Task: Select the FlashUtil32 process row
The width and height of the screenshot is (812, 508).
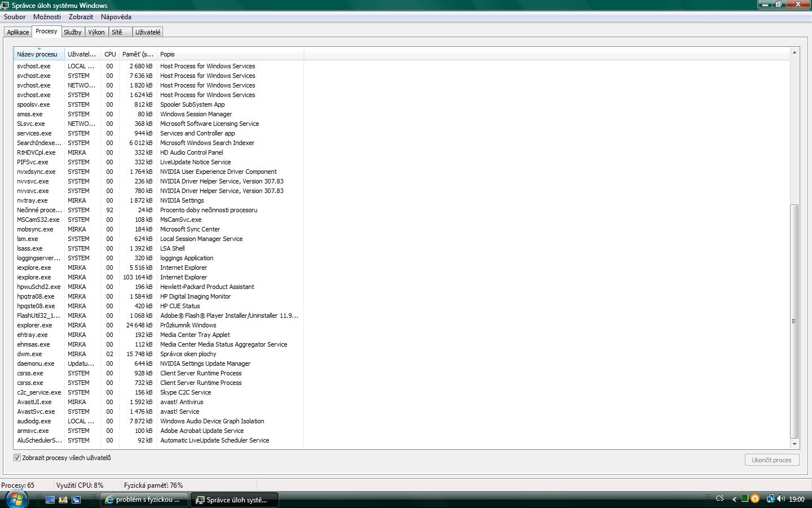Action: [158, 316]
